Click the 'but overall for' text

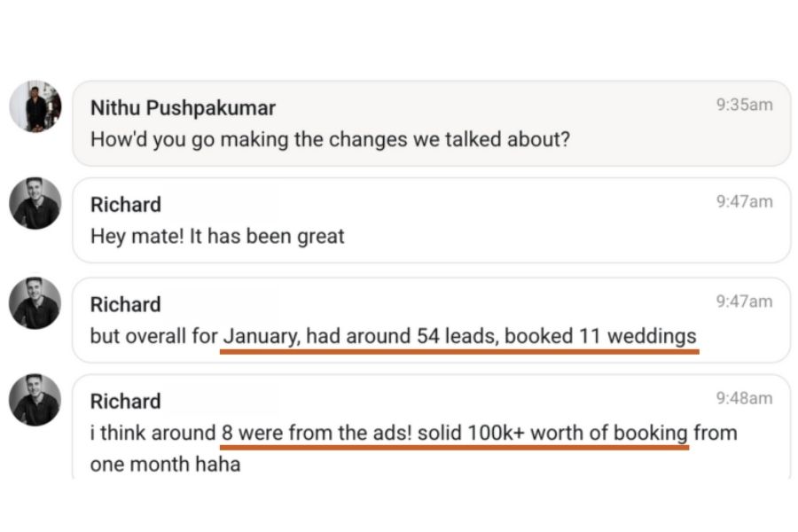153,337
